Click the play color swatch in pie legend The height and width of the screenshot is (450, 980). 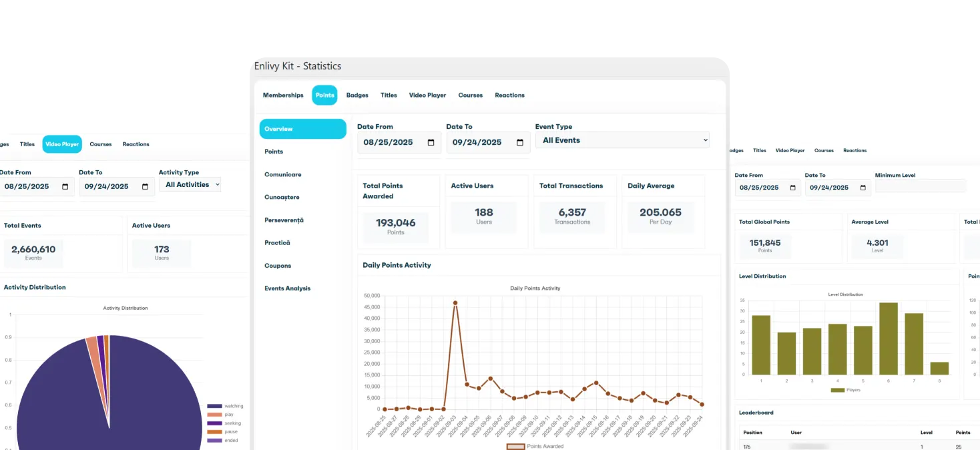[214, 415]
